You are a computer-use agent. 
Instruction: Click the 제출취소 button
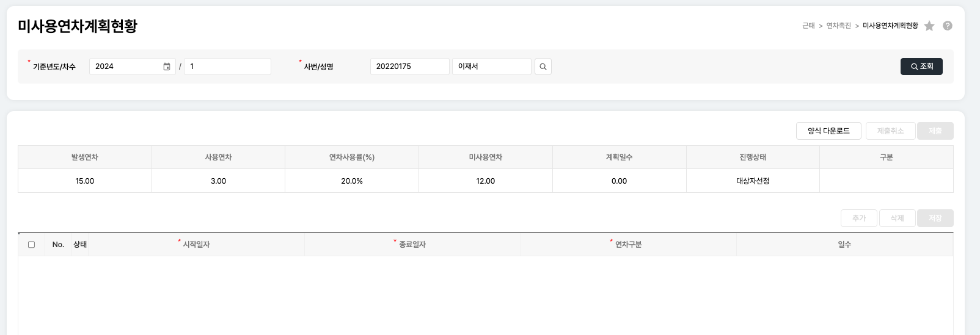pos(890,131)
